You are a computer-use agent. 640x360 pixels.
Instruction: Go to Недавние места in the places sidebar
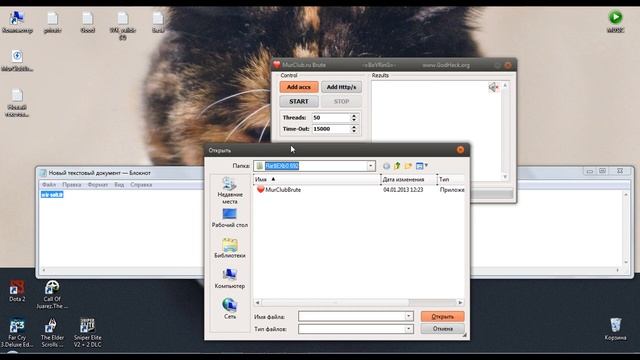(230, 191)
